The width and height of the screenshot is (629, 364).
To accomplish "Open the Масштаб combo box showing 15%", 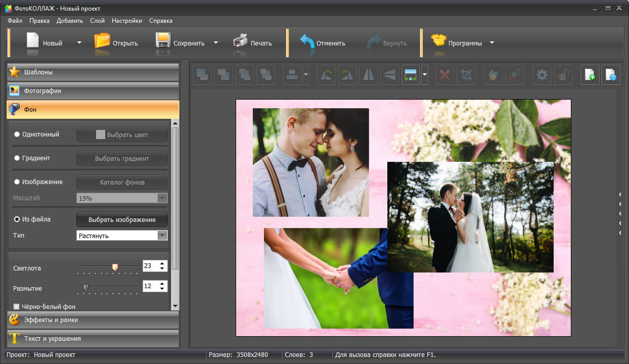I will [x=122, y=198].
